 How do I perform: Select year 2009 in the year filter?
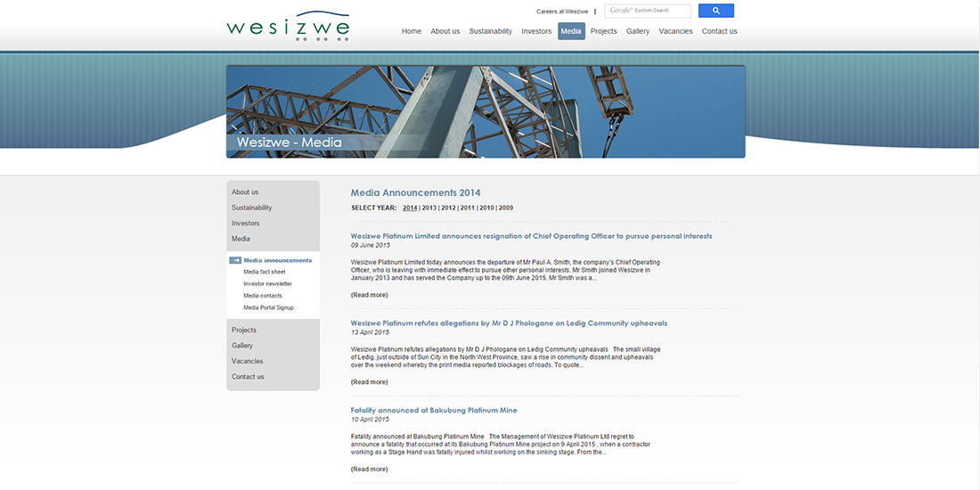pos(506,208)
